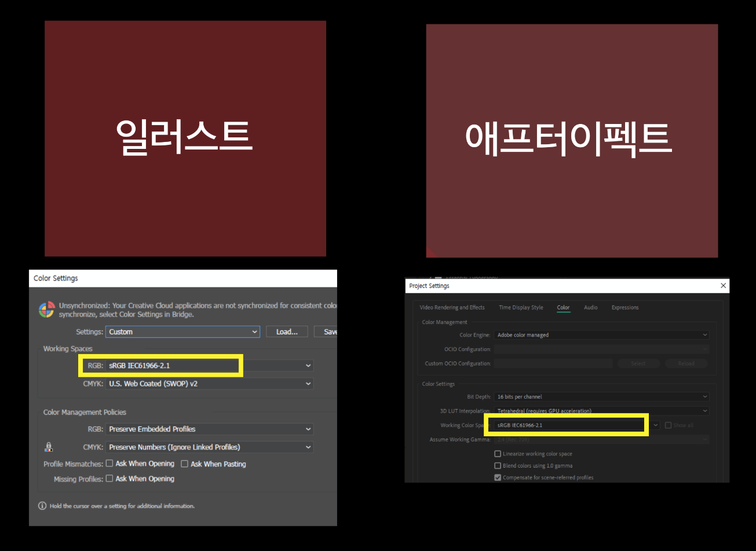Enable "Ask When Pasting" checkbox
This screenshot has height=551, width=756.
tap(184, 464)
